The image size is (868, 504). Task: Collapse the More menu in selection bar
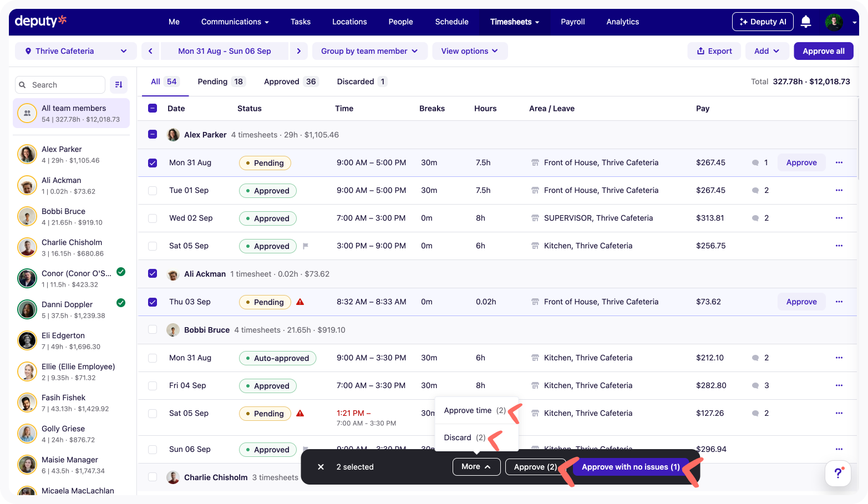coord(476,467)
